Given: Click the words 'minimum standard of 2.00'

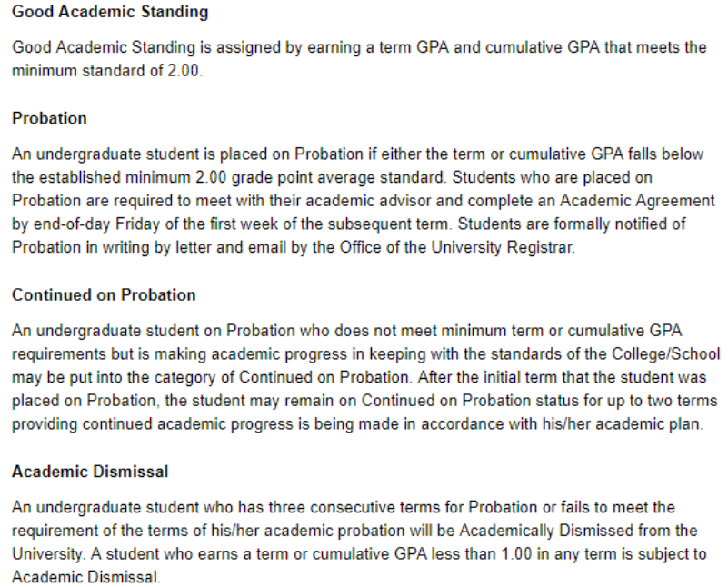Looking at the screenshot, I should [x=106, y=70].
